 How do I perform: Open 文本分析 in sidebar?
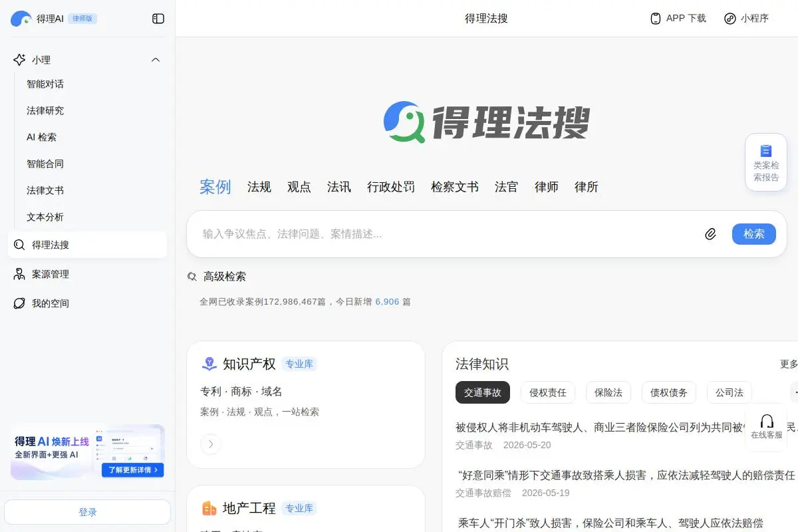pyautogui.click(x=45, y=217)
